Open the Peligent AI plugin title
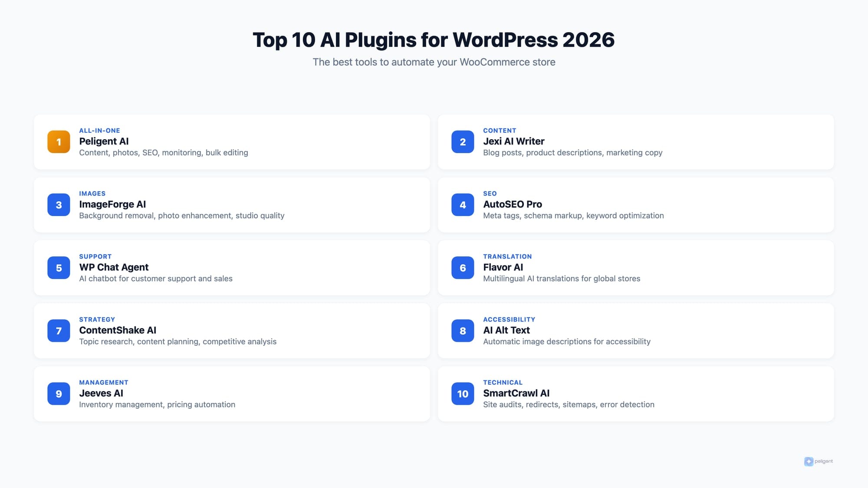 click(x=104, y=141)
